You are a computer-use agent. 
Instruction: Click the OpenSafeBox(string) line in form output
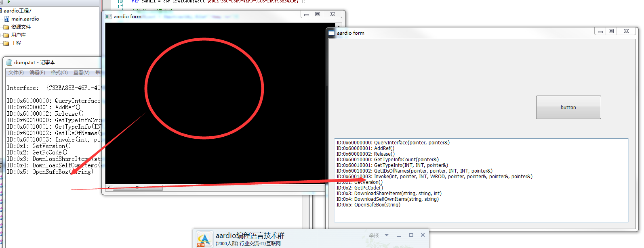click(368, 205)
